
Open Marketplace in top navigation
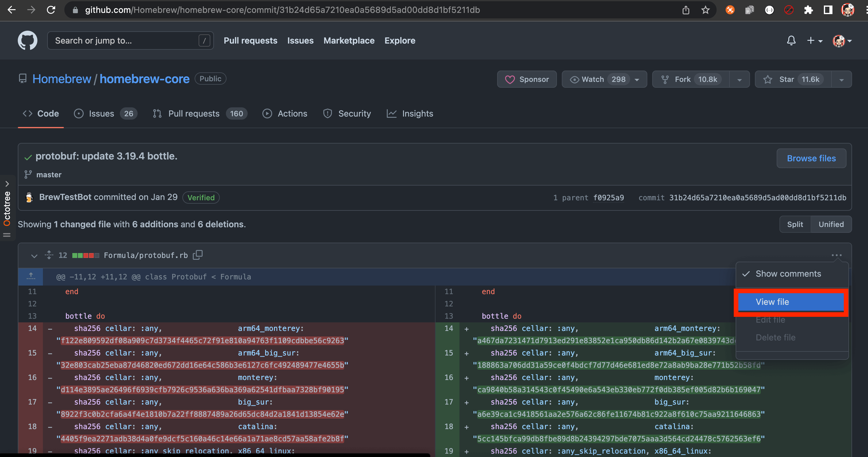349,40
